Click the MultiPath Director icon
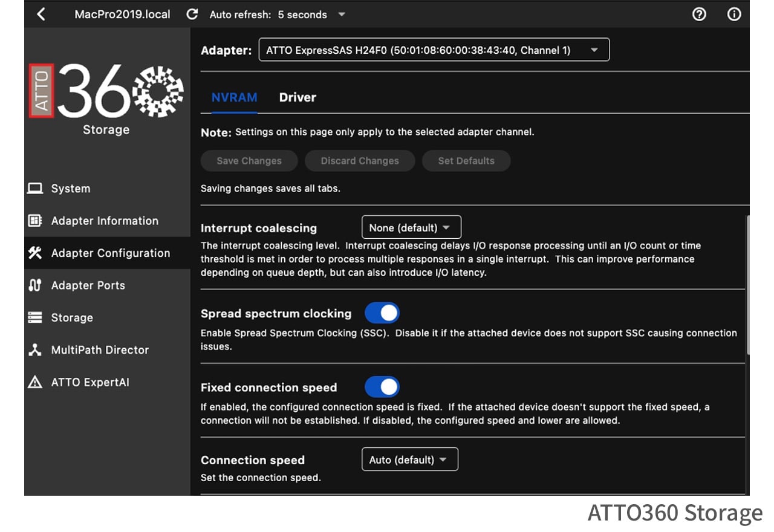774x532 pixels. point(35,349)
